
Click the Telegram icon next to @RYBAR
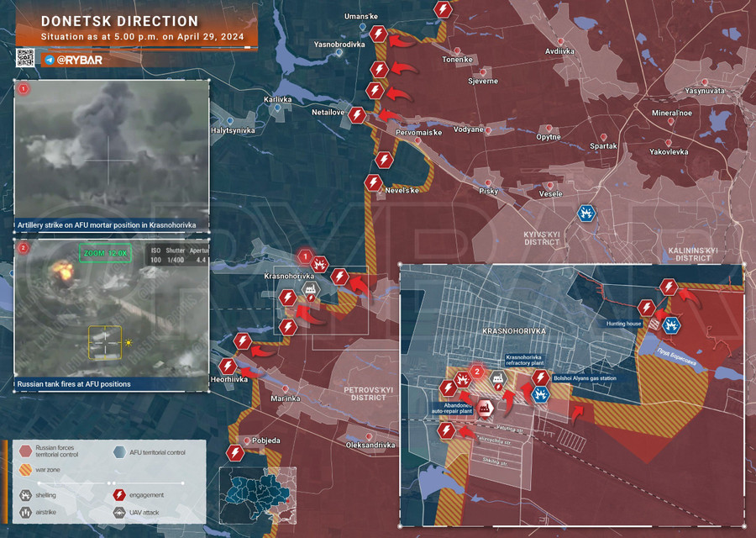coord(50,61)
